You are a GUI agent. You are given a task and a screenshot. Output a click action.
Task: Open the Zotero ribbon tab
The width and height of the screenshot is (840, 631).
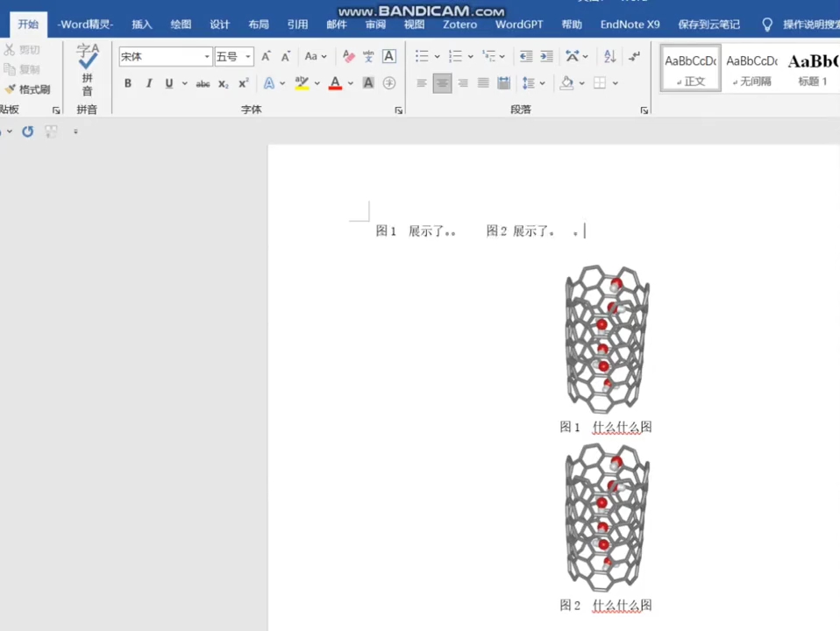(459, 24)
